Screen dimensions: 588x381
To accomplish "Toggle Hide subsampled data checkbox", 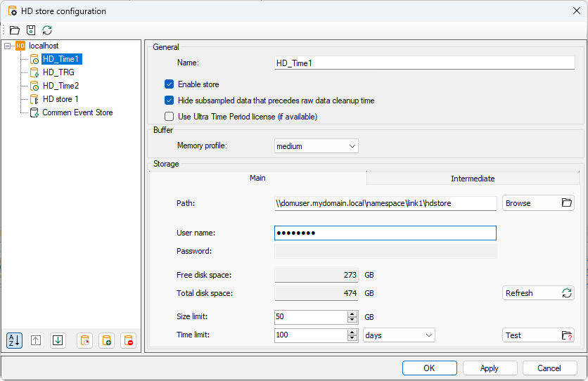I will [169, 101].
